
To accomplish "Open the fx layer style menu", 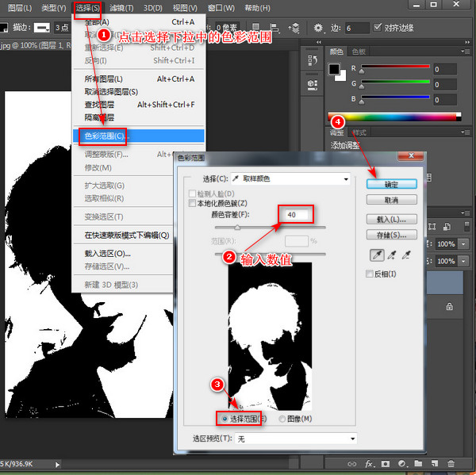I will point(369,464).
